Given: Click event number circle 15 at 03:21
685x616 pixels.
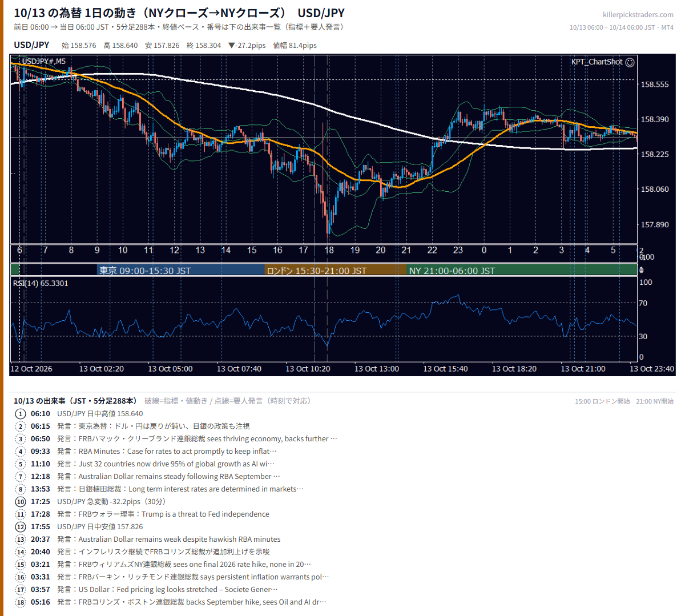Looking at the screenshot, I should pos(21,565).
